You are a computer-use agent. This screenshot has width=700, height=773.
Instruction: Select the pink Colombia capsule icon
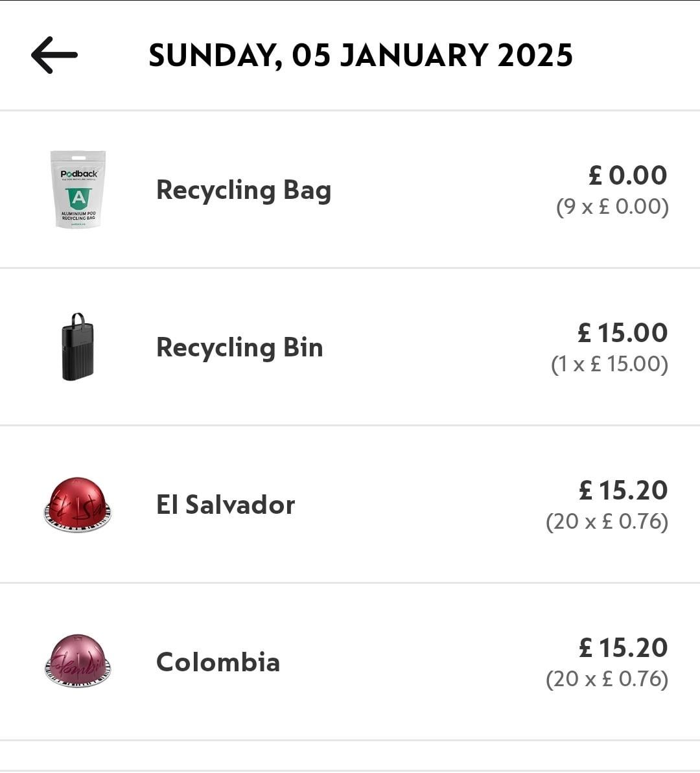click(x=78, y=661)
